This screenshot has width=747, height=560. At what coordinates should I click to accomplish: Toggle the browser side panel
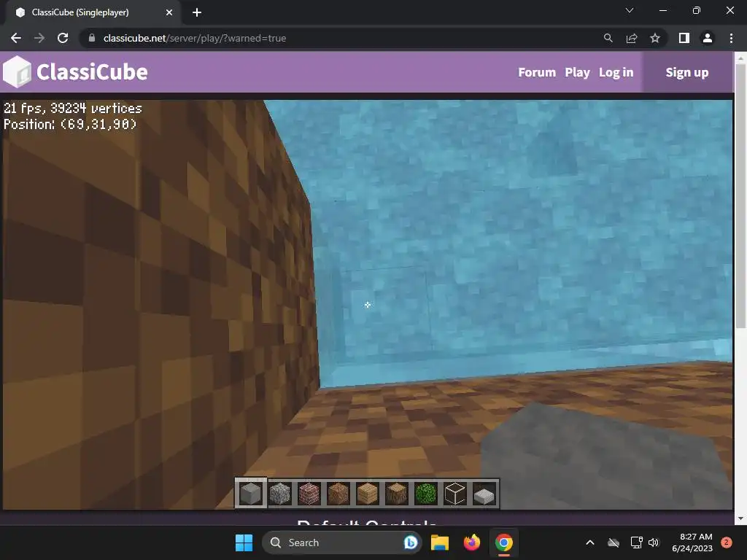(x=684, y=38)
